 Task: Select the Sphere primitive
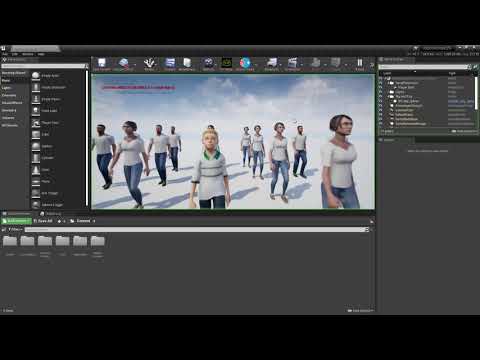pos(58,146)
